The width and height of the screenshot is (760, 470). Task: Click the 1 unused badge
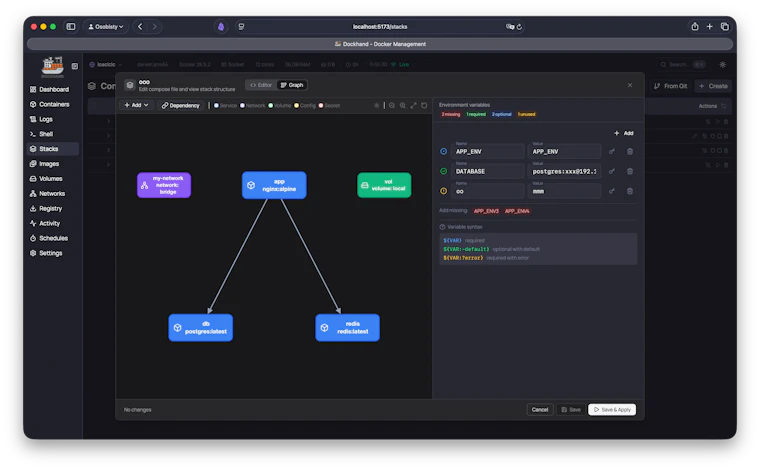(x=526, y=114)
